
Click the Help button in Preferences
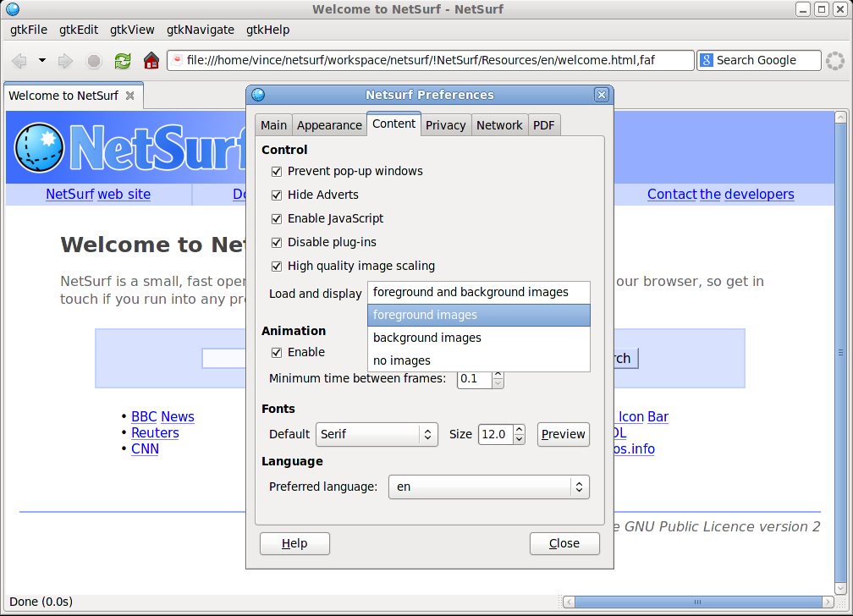tap(294, 543)
